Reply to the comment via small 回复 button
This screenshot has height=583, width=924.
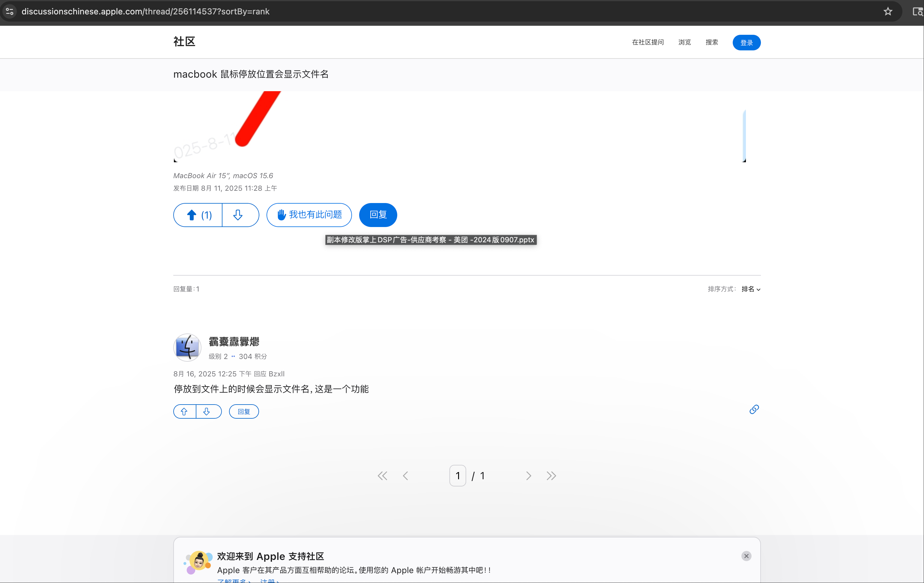tap(244, 411)
